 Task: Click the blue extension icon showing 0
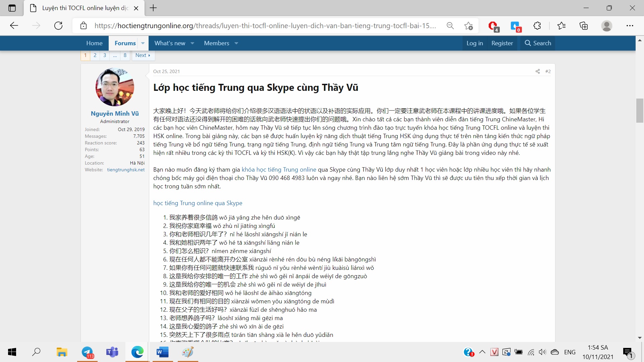(515, 26)
